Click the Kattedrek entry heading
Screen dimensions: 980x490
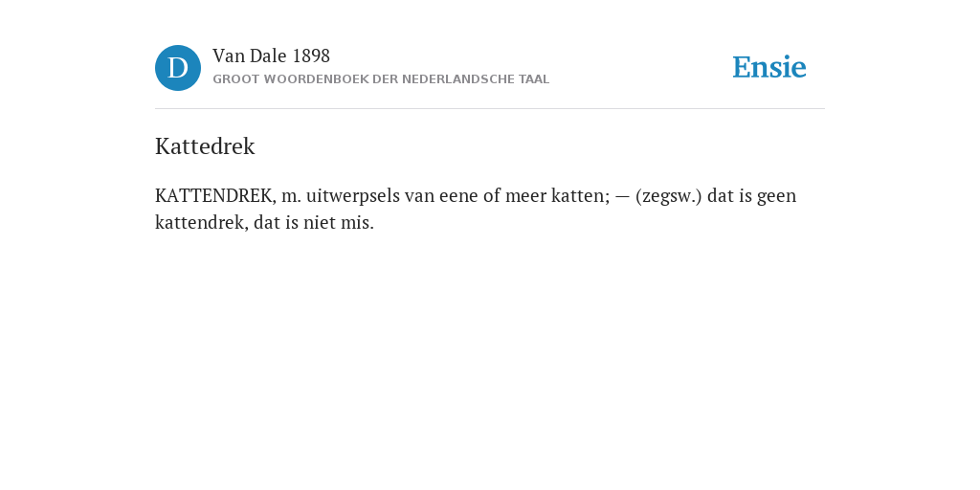(205, 146)
